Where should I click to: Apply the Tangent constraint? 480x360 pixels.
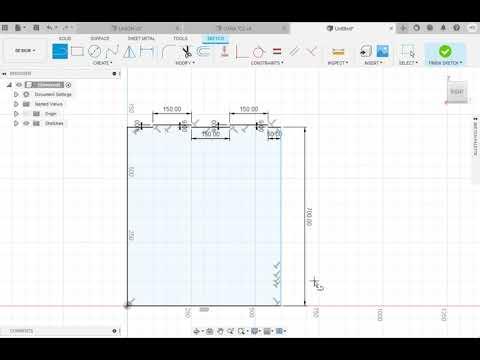tap(258, 52)
